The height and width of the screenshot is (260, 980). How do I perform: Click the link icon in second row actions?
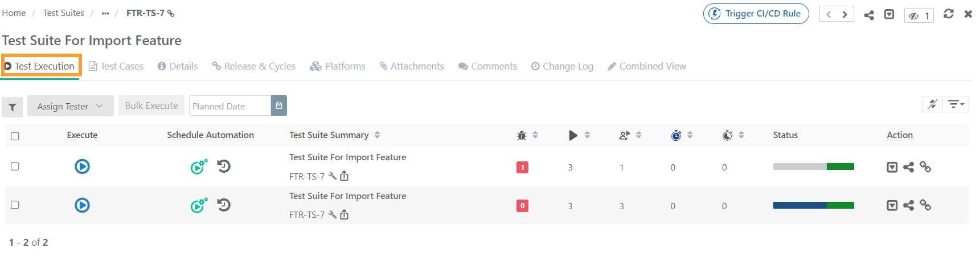pyautogui.click(x=925, y=205)
